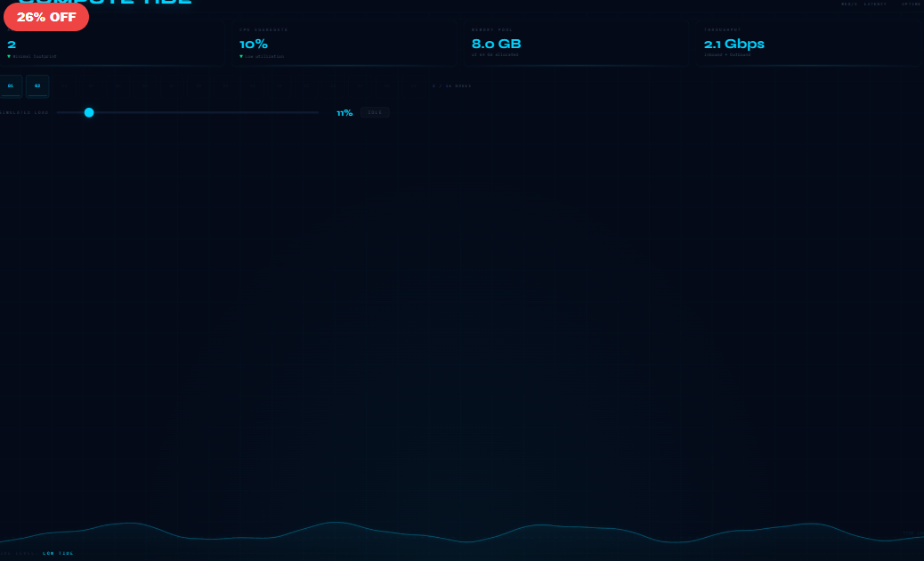This screenshot has height=561, width=924.
Task: Select the REQ/S header item
Action: click(849, 4)
